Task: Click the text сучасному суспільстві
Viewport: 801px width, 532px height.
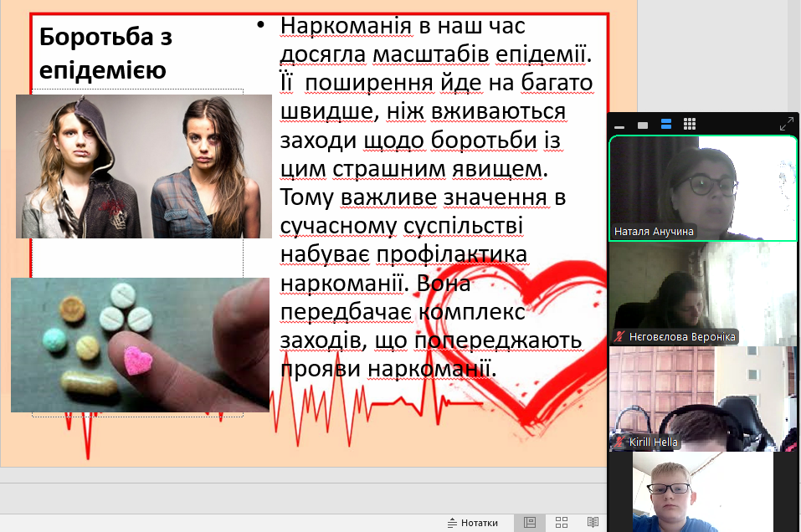Action: pyautogui.click(x=402, y=226)
